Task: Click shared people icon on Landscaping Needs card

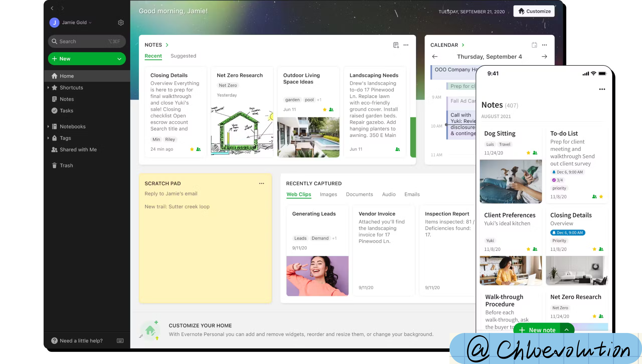Action: click(397, 149)
